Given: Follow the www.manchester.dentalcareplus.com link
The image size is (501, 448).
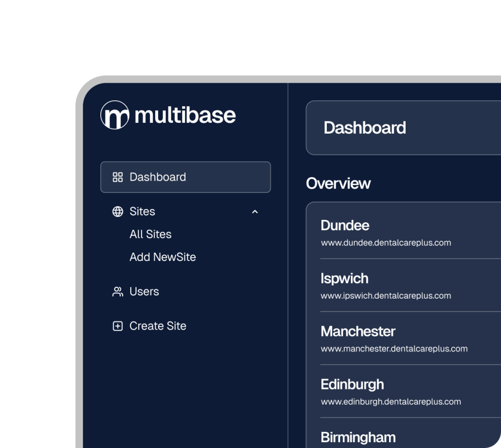Looking at the screenshot, I should click(x=394, y=349).
